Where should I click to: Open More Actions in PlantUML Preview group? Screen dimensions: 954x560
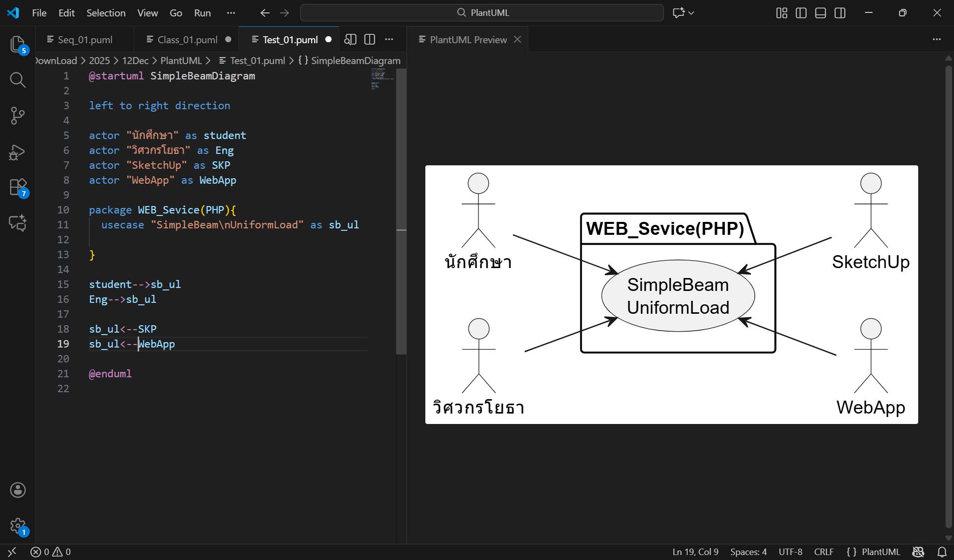tap(937, 40)
